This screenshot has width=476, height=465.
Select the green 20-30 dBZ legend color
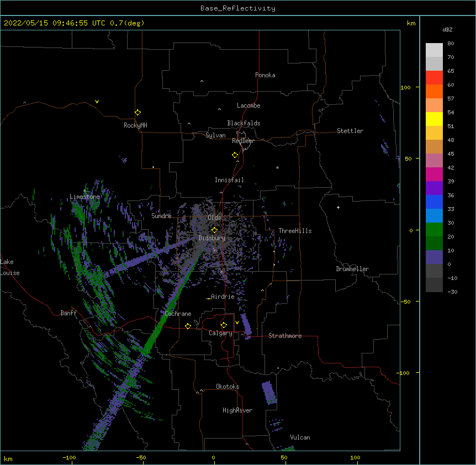pos(434,230)
